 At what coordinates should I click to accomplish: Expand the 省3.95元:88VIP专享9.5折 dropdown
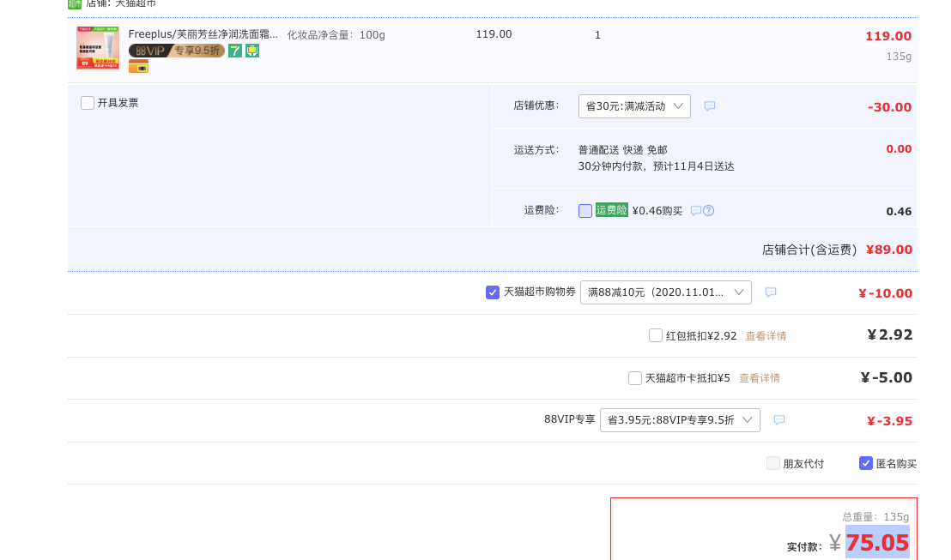click(680, 420)
